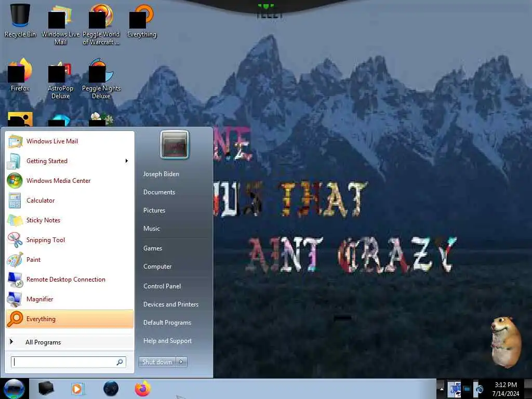532x399 pixels.
Task: Click the Start orb button
Action: tap(14, 389)
